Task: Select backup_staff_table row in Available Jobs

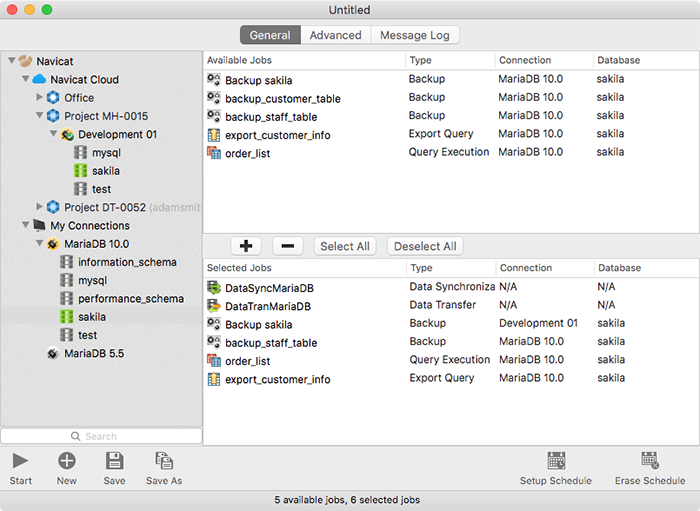Action: [451, 116]
